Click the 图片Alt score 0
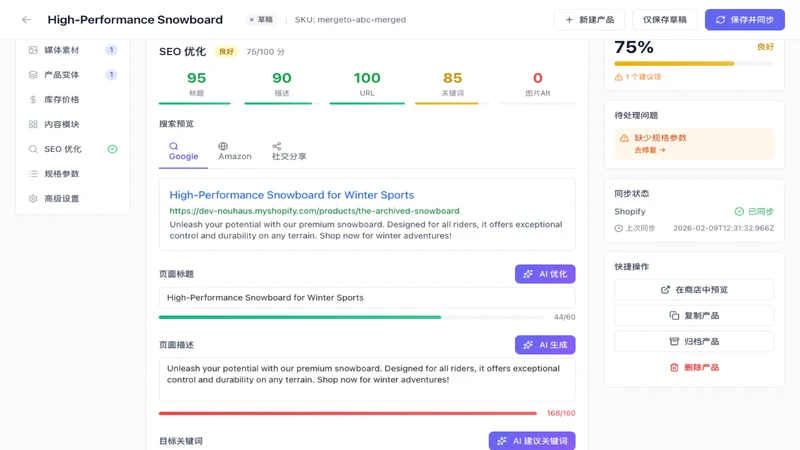This screenshot has width=800, height=450. [538, 78]
